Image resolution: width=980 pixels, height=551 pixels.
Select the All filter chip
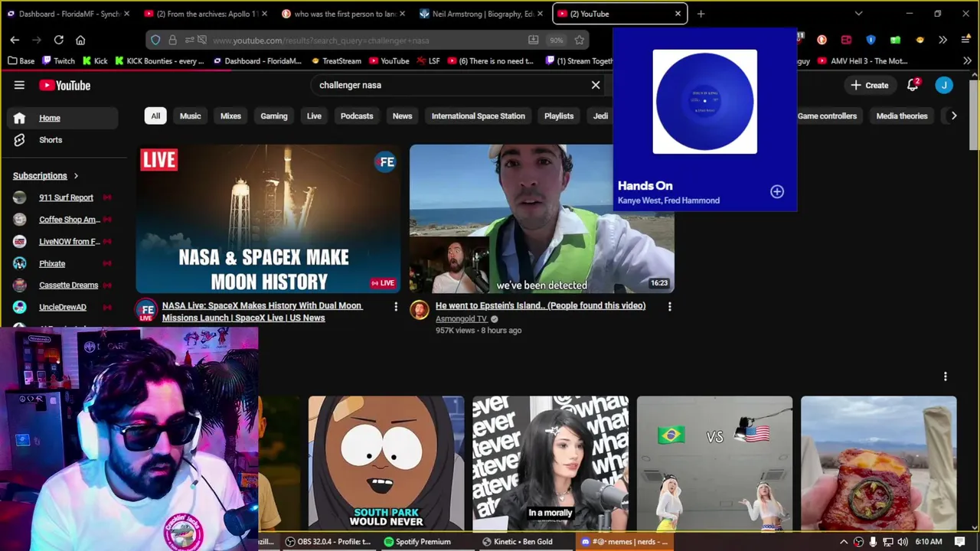[155, 116]
